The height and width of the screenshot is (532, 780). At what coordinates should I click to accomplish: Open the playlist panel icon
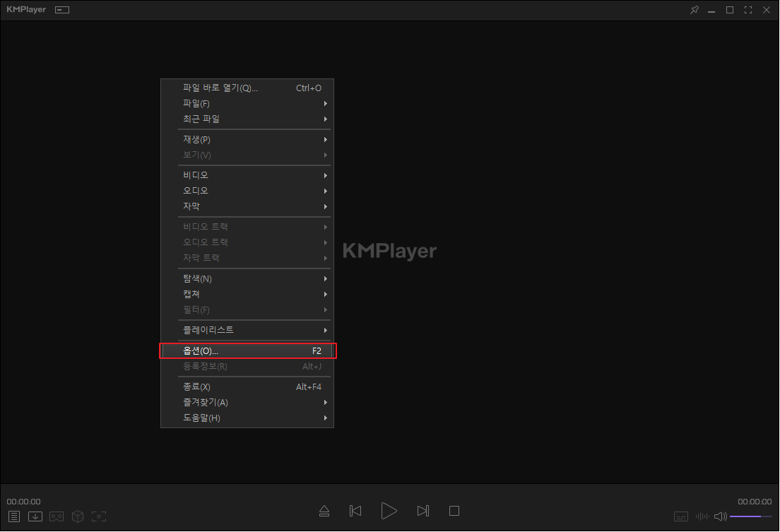pos(14,516)
